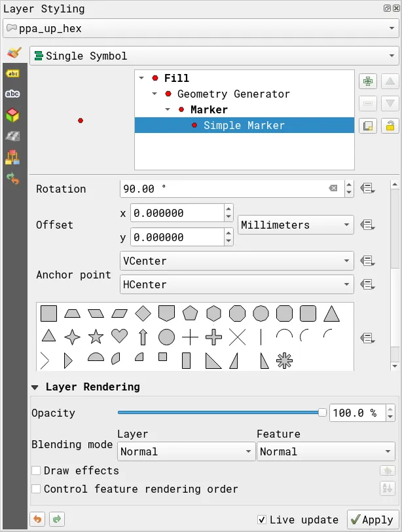
Task: Select the pentagon marker shape
Action: click(190, 313)
